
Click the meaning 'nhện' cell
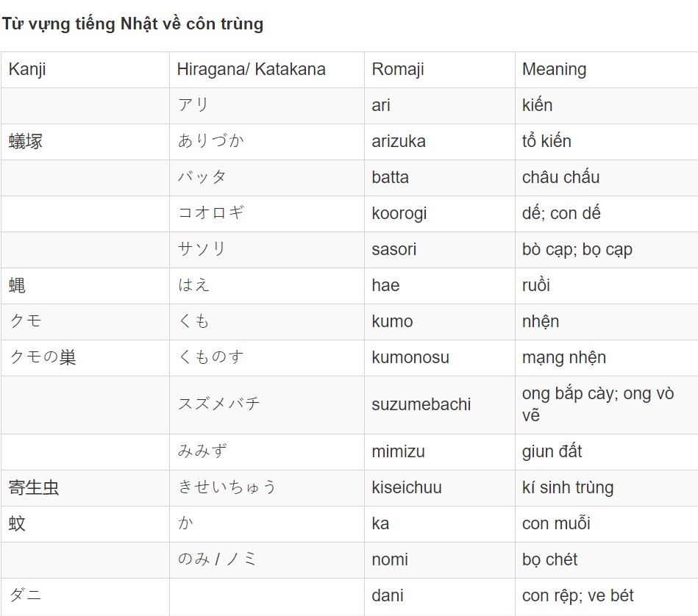pos(606,322)
